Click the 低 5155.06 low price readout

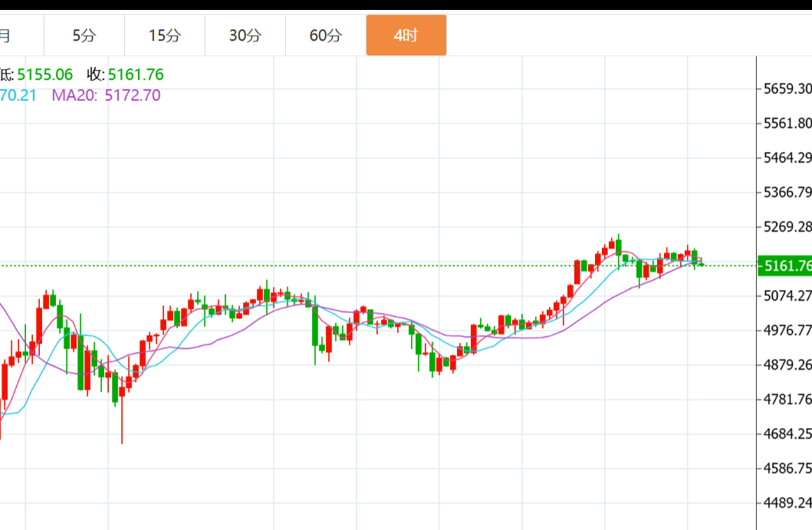[36, 74]
